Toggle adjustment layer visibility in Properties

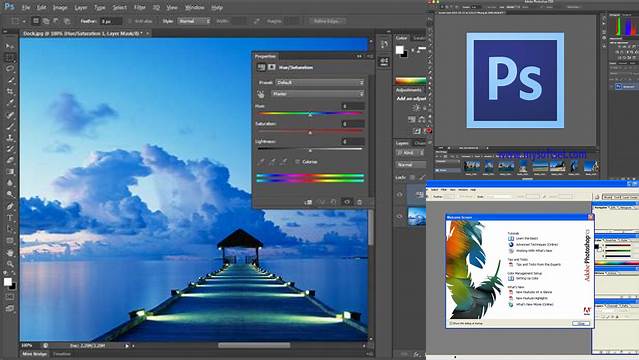pos(347,202)
